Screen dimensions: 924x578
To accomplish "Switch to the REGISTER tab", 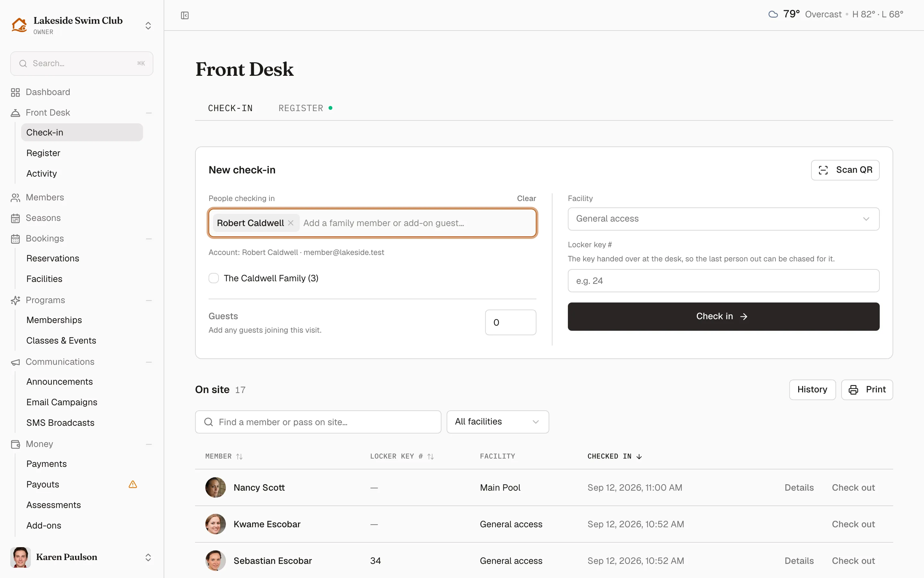I will [305, 108].
